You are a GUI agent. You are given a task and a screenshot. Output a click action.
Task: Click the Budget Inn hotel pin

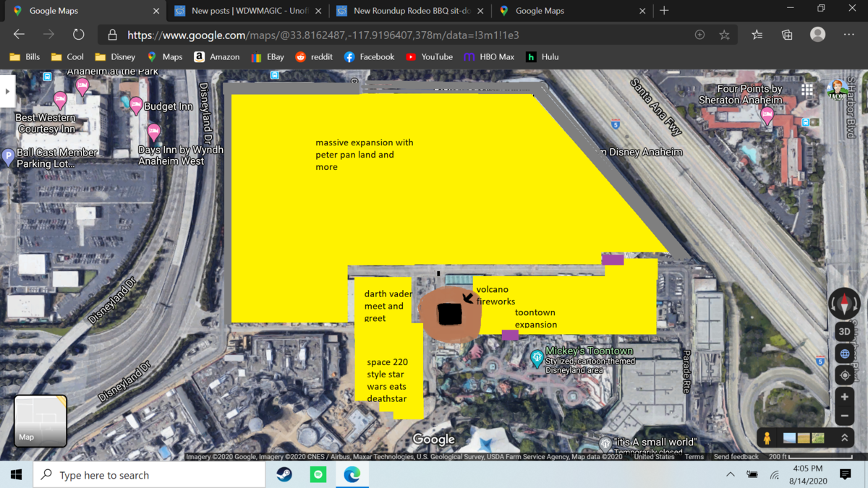click(x=135, y=106)
